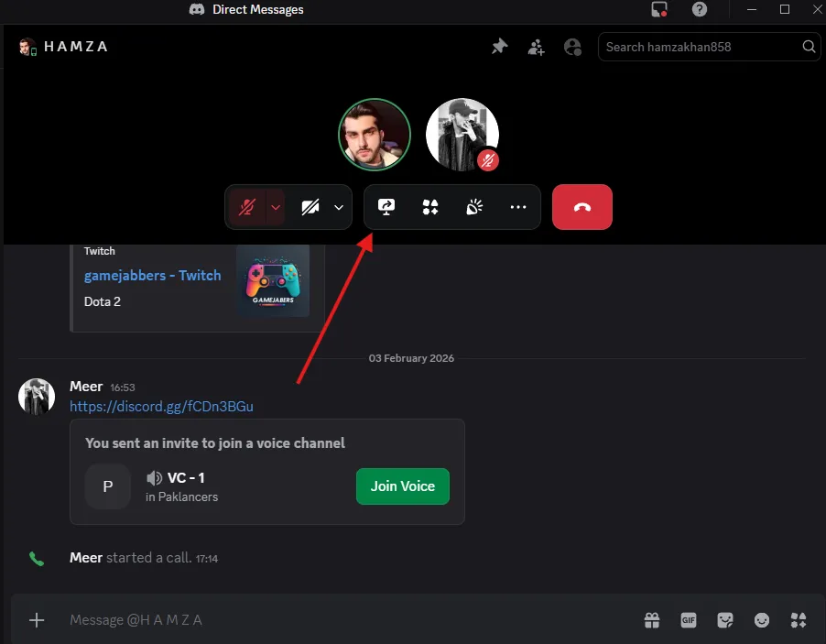This screenshot has width=826, height=644.
Task: Open the GIF picker
Action: [x=689, y=620]
